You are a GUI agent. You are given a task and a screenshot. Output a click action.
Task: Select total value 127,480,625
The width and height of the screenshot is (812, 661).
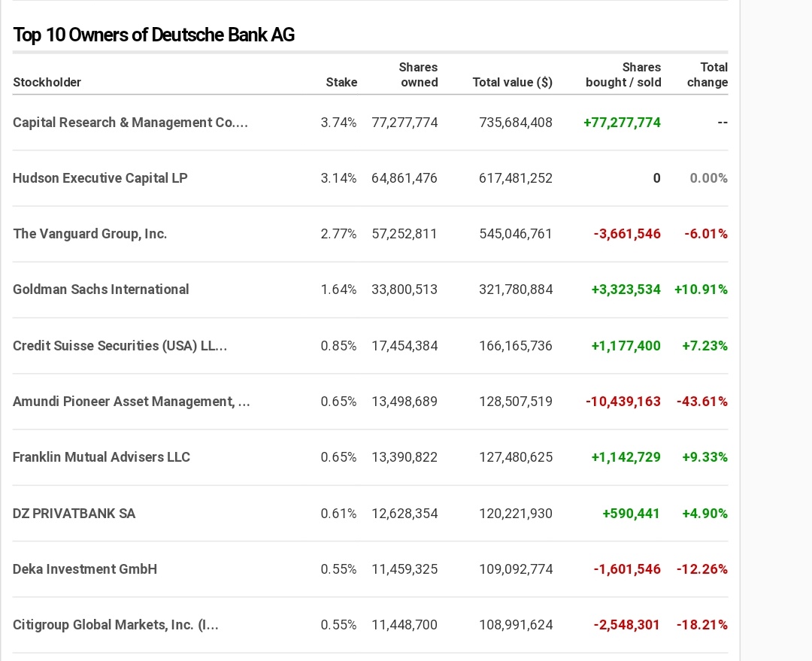point(516,457)
